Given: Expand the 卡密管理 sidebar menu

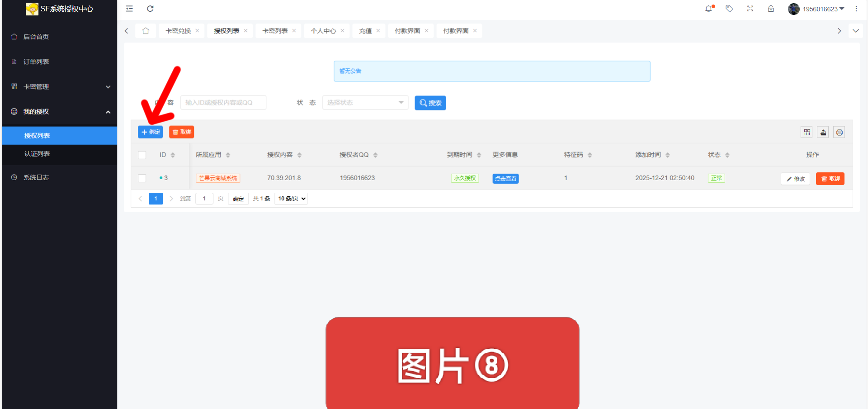Looking at the screenshot, I should click(59, 86).
